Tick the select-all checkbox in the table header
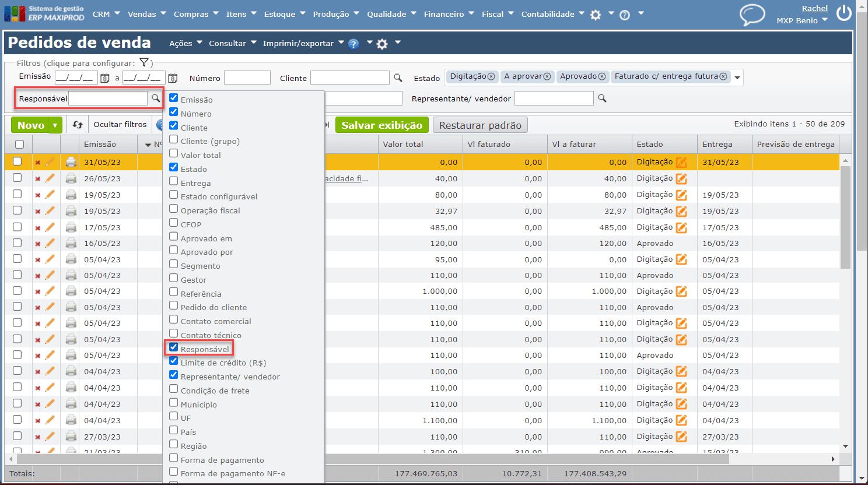The image size is (868, 485). click(19, 144)
